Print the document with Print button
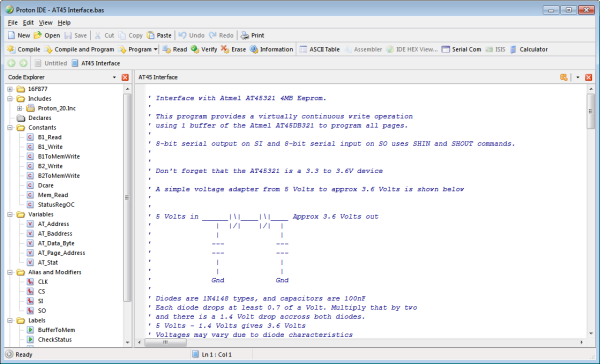This screenshot has height=364, width=600. [252, 35]
